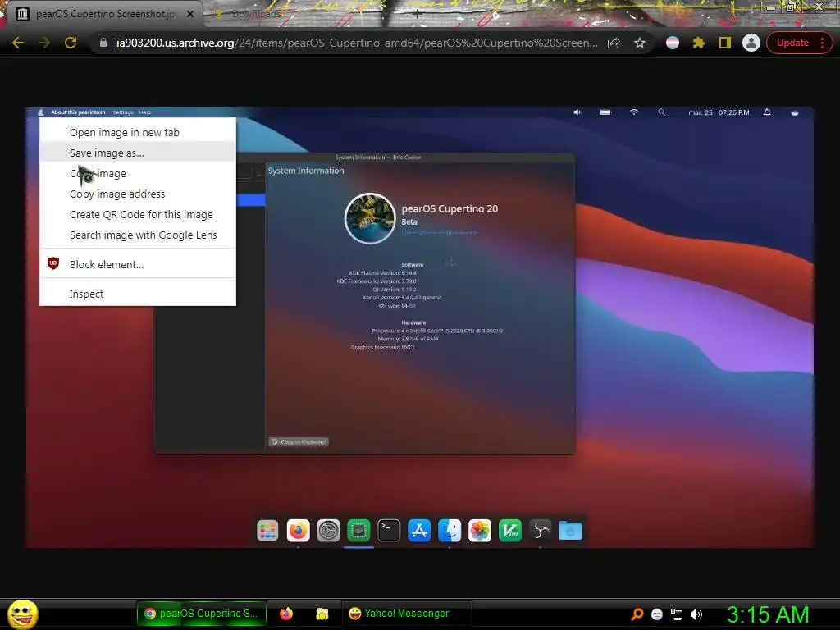Image resolution: width=840 pixels, height=630 pixels.
Task: Click the browser forward arrow
Action: coord(44,43)
